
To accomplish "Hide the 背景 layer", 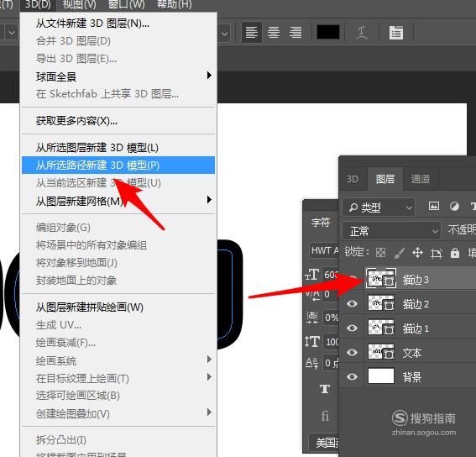I will click(352, 377).
